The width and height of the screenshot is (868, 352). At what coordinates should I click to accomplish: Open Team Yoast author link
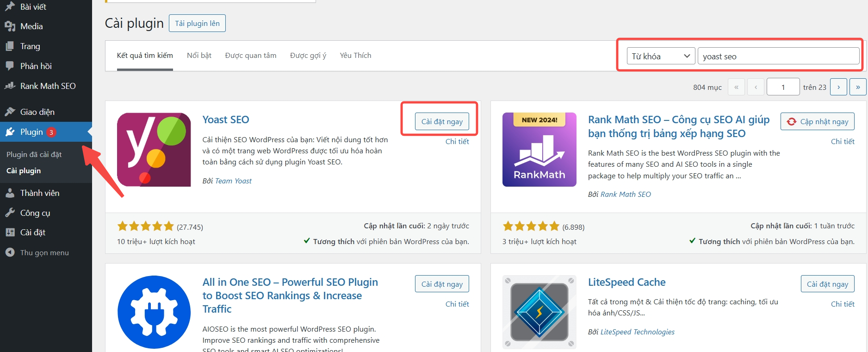click(233, 181)
